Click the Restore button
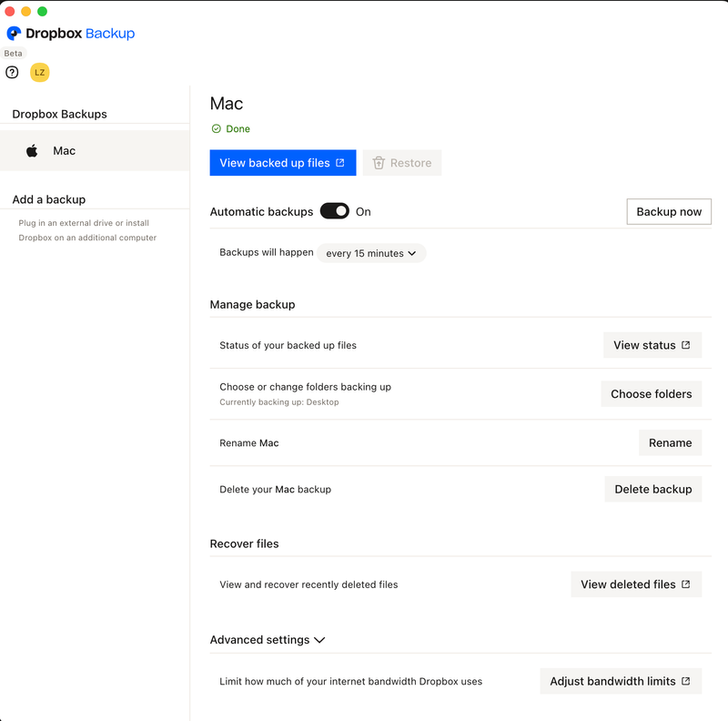 tap(402, 163)
